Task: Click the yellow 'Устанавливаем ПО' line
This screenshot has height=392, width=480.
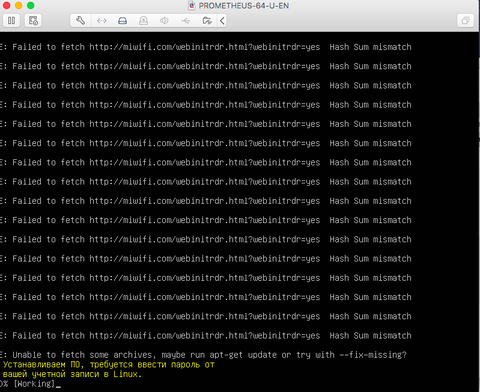Action: click(x=109, y=365)
